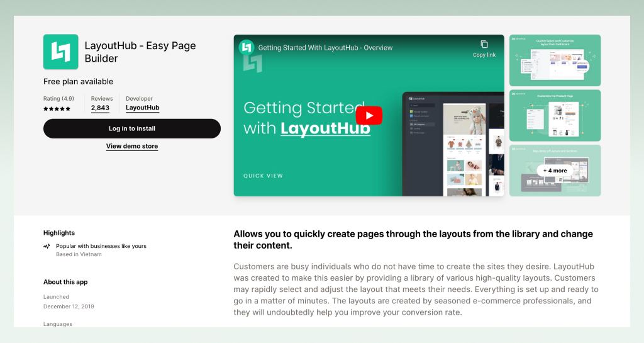Click the Copy link icon on video

[484, 44]
